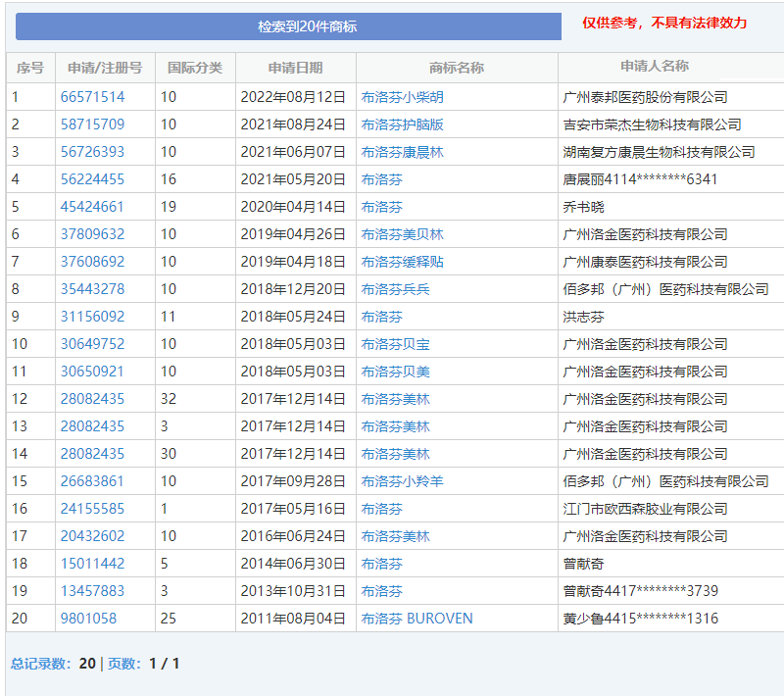The image size is (784, 696).
Task: Open 布洛芬 trademark in row 24155585
Action: pos(382,509)
